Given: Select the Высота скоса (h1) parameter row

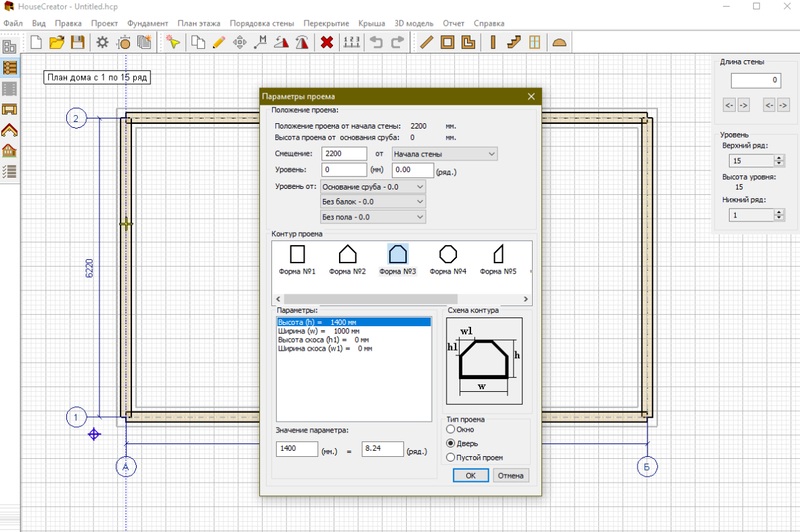Looking at the screenshot, I should 354,340.
